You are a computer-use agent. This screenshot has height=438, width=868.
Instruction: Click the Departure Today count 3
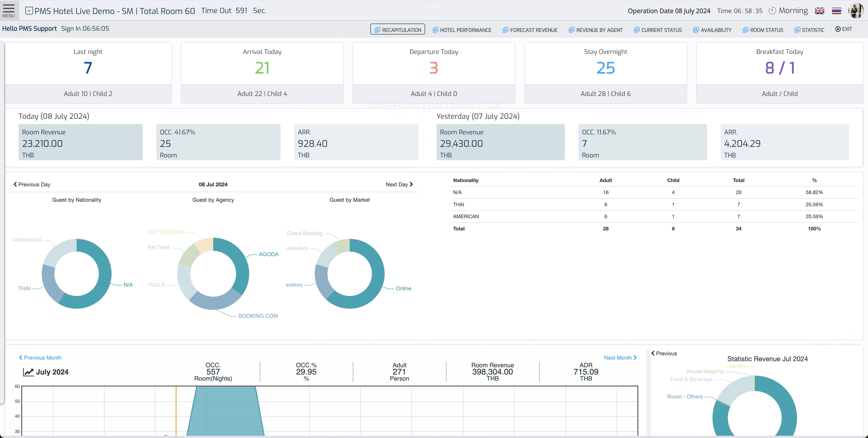(x=434, y=68)
